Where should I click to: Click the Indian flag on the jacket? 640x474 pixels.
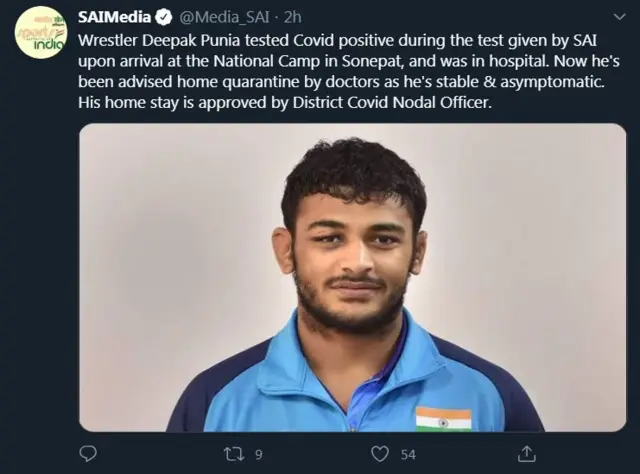pyautogui.click(x=443, y=418)
